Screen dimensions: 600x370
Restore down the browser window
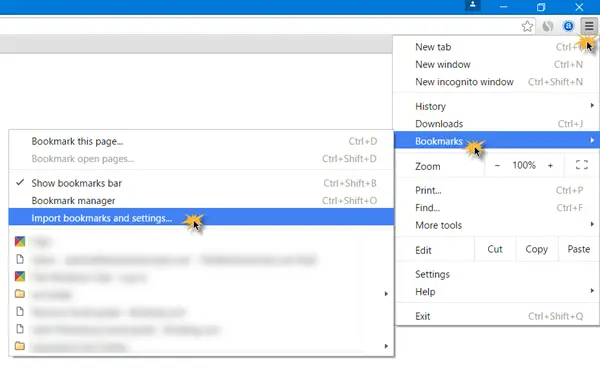[541, 7]
